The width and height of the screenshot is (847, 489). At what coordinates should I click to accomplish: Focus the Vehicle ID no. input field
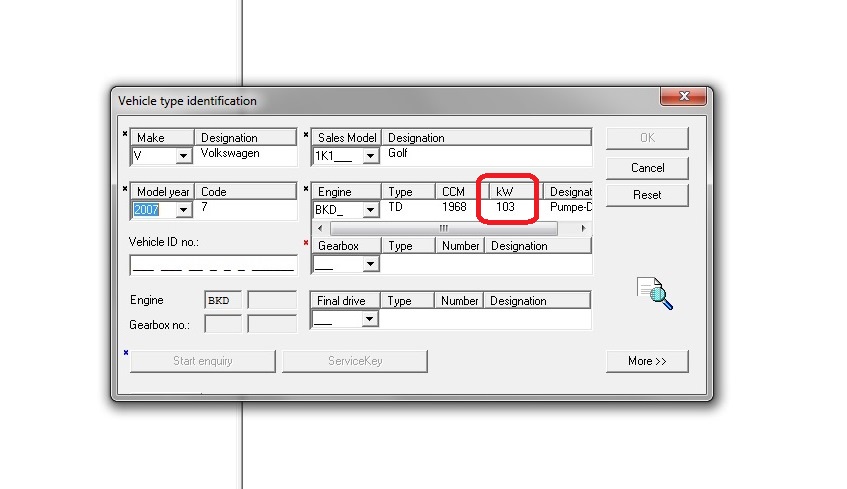(x=213, y=265)
